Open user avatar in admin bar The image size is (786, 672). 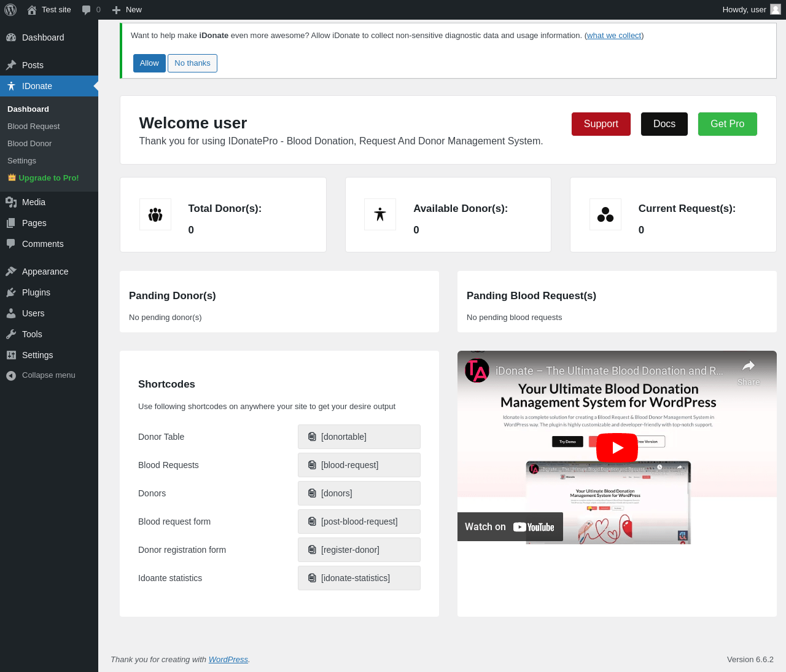click(776, 9)
